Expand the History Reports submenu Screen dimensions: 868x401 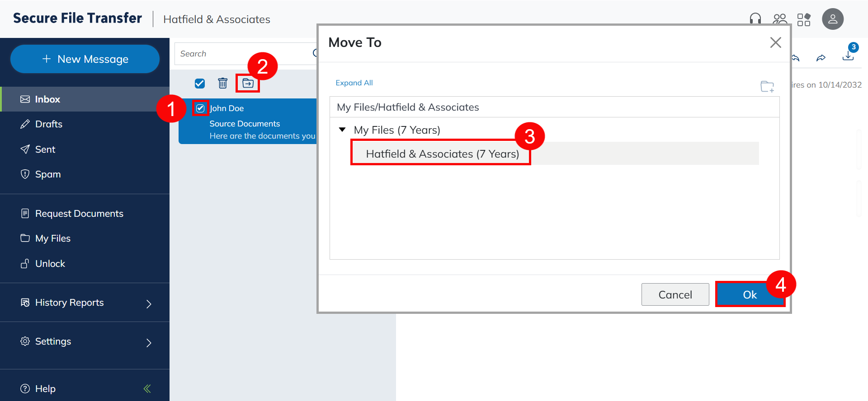coord(149,304)
